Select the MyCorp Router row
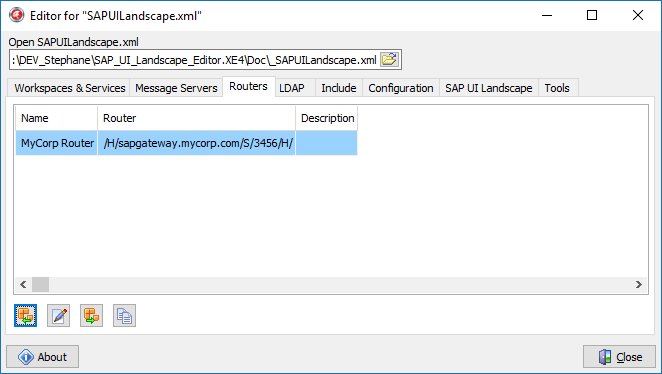The height and width of the screenshot is (374, 662). click(186, 143)
